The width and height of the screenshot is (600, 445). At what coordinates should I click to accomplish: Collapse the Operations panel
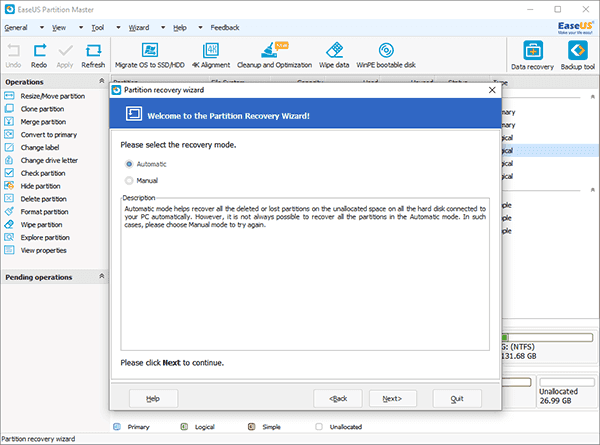coord(101,81)
